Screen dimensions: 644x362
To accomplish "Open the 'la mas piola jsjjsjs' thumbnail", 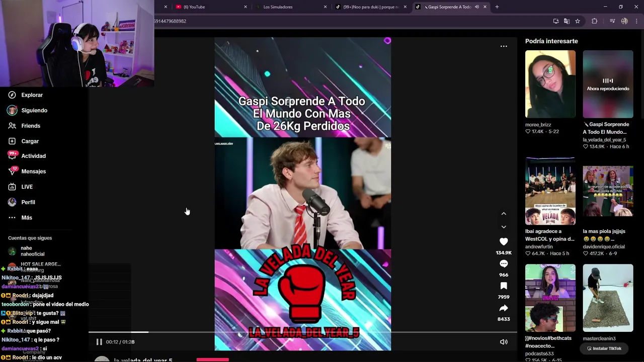I will pos(608,191).
